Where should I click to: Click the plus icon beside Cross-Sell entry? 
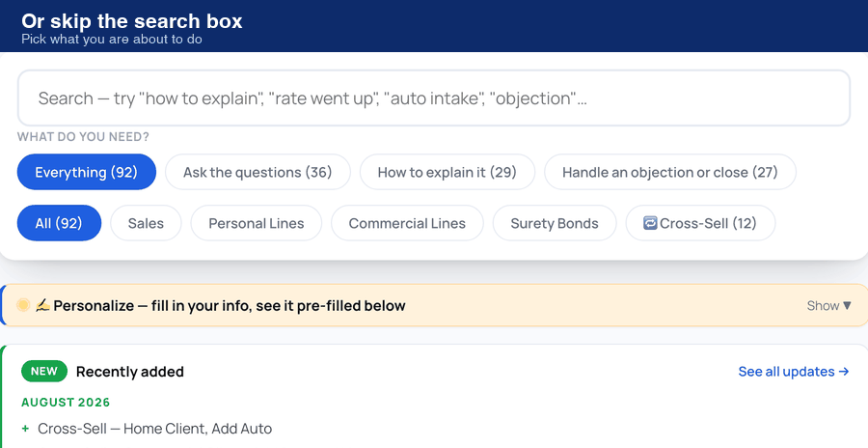25,429
